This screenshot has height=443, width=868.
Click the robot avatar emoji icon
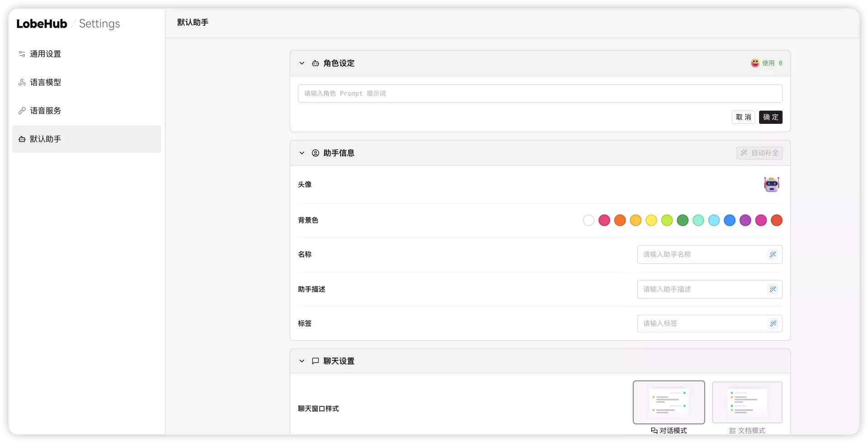tap(771, 184)
